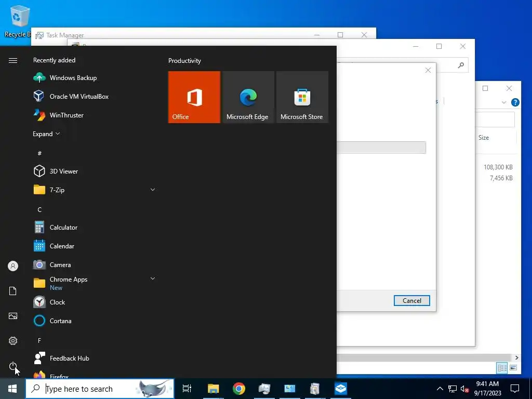The width and height of the screenshot is (532, 399).
Task: Select the 108,300 KB file row
Action: click(498, 167)
